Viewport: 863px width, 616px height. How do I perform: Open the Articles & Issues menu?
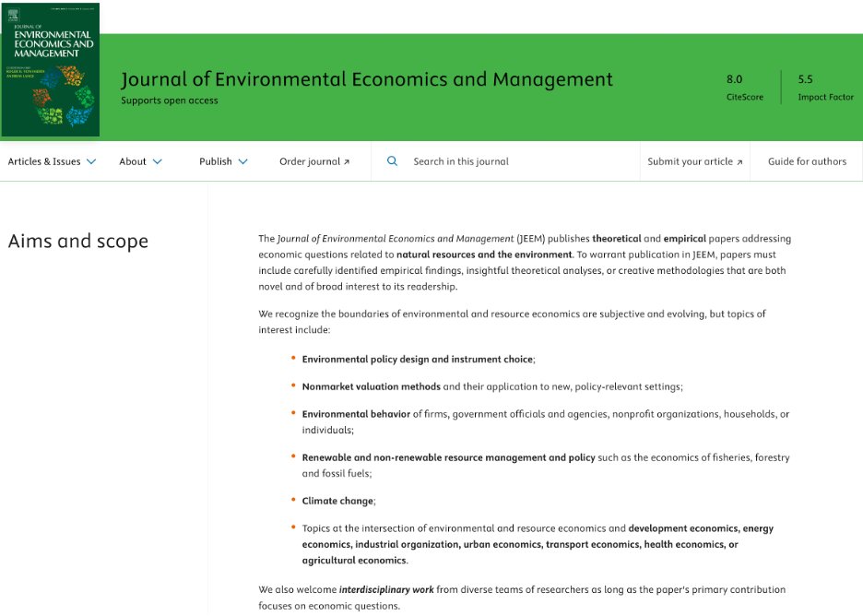(52, 162)
